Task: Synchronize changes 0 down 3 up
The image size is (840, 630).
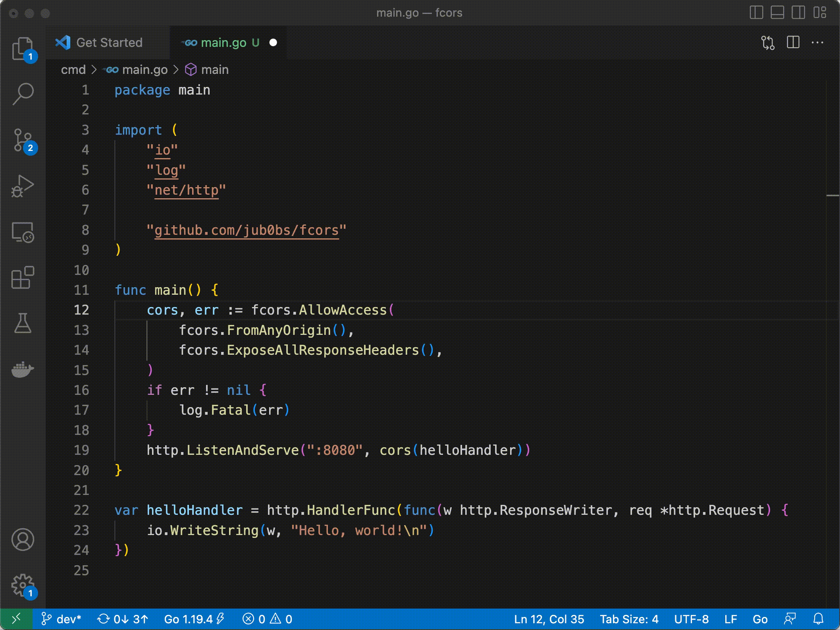Action: point(123,619)
